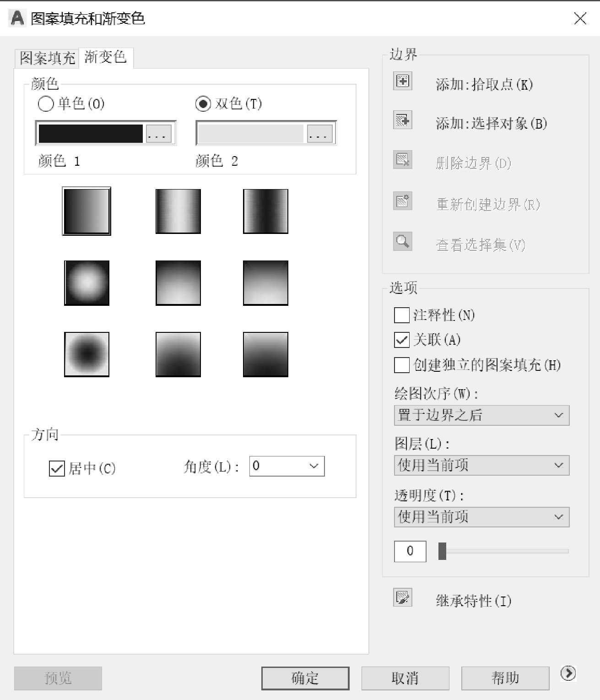The width and height of the screenshot is (600, 700).
Task: Click the 添加:选择对象 (B) icon
Action: click(x=403, y=120)
